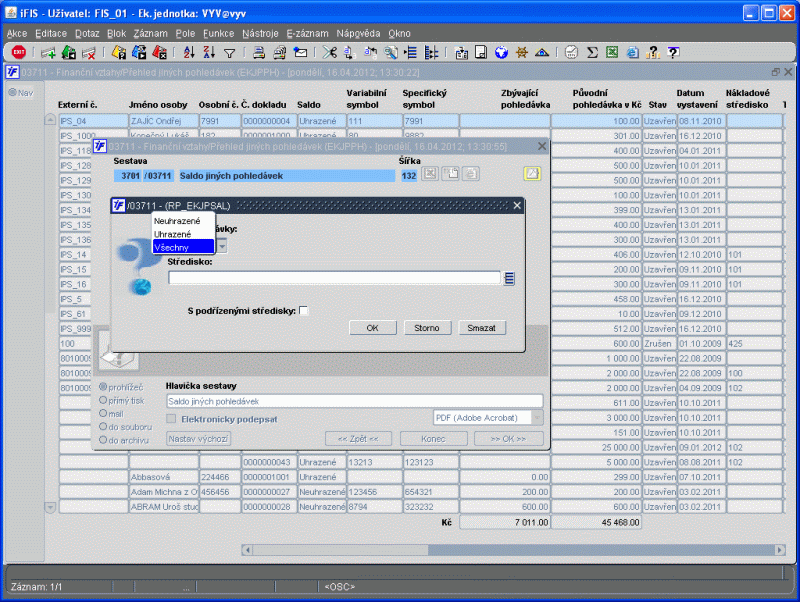Click the ABRAM Uroš name cell
Image resolution: width=800 pixels, height=602 pixels.
(164, 507)
